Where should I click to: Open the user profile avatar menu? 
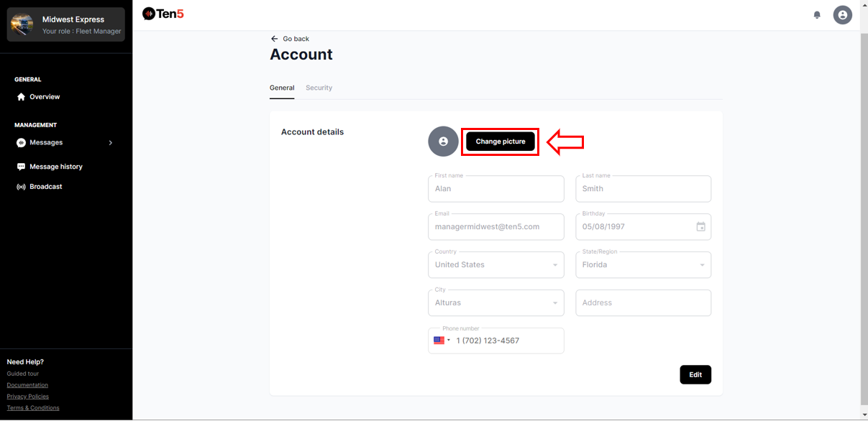pyautogui.click(x=842, y=15)
